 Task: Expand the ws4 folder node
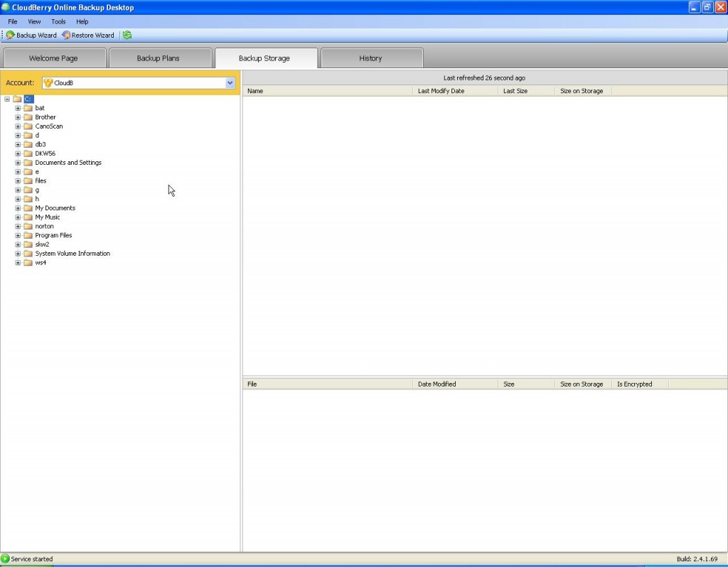point(18,263)
